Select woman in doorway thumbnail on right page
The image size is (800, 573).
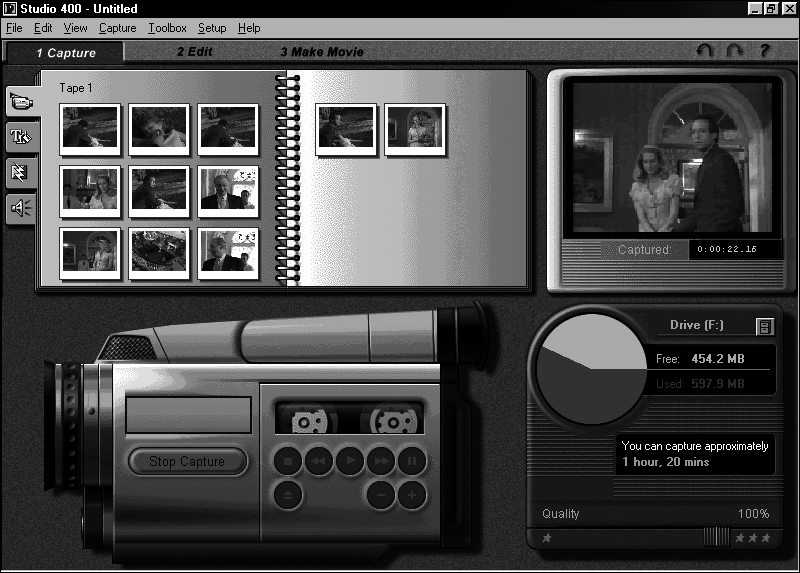tap(415, 130)
